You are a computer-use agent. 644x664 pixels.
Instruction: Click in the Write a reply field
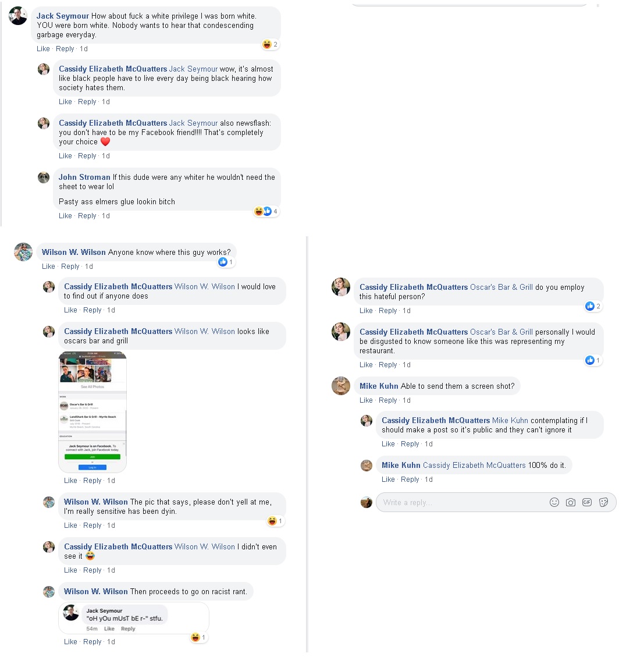tap(496, 502)
